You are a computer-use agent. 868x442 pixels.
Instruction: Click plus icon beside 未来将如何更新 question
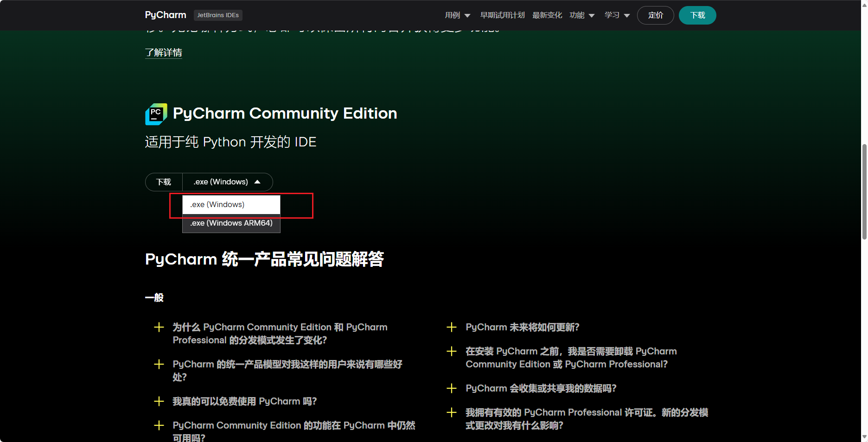pyautogui.click(x=452, y=328)
